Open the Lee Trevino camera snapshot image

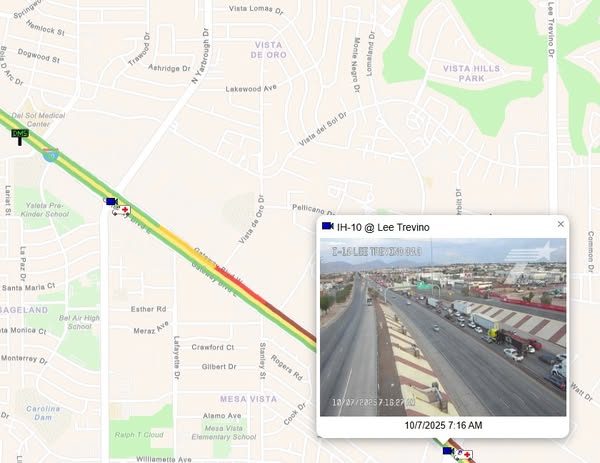(443, 327)
